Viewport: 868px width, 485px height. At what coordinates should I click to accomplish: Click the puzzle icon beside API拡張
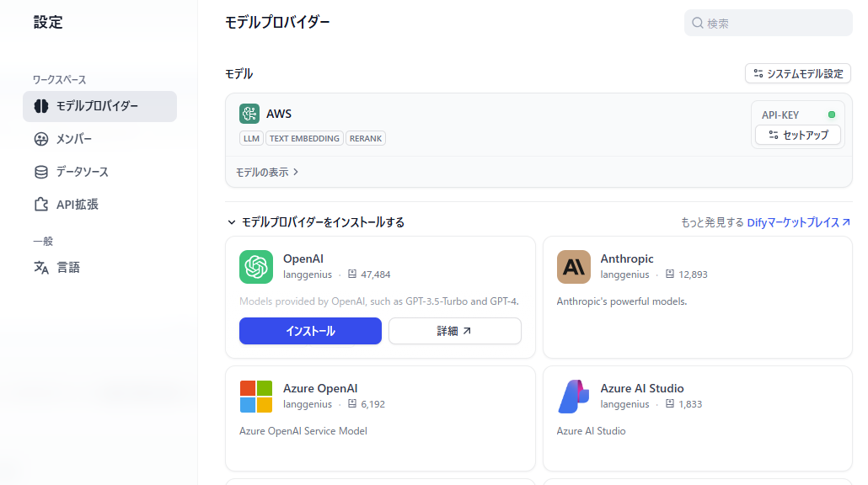click(x=41, y=205)
